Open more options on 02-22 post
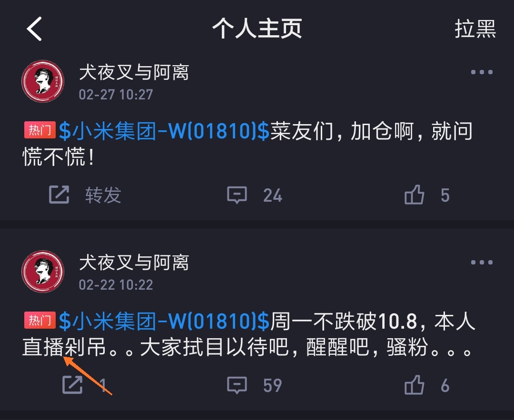Screen dimensions: 514x420 click(482, 262)
